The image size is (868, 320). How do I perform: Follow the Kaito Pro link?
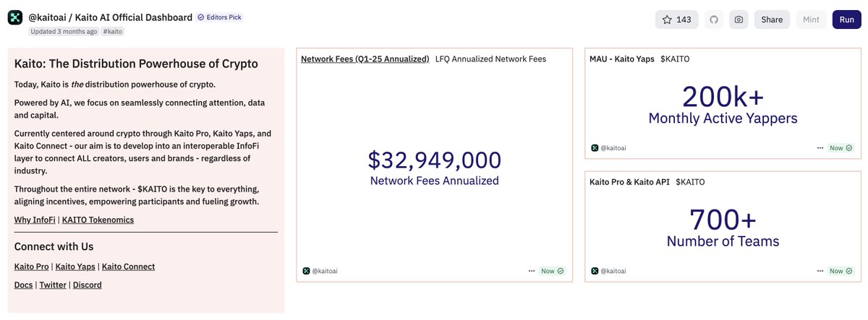point(32,267)
